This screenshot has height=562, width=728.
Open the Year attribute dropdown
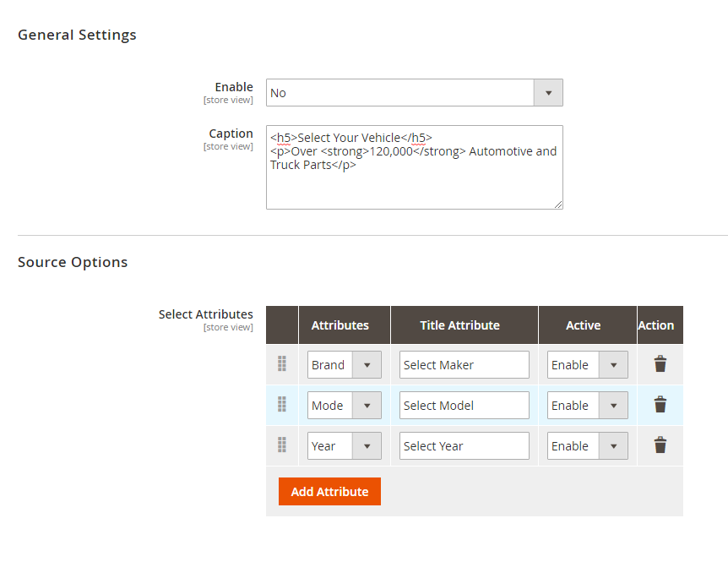tap(344, 446)
